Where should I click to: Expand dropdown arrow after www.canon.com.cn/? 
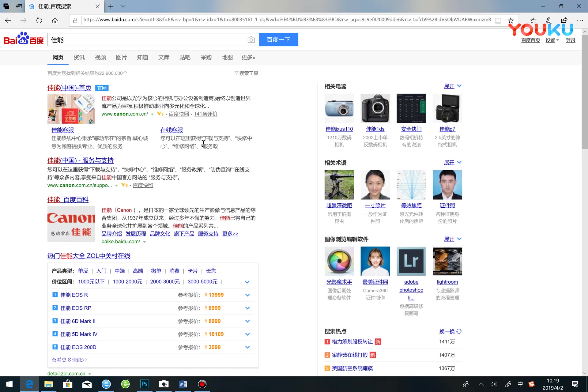pos(152,114)
